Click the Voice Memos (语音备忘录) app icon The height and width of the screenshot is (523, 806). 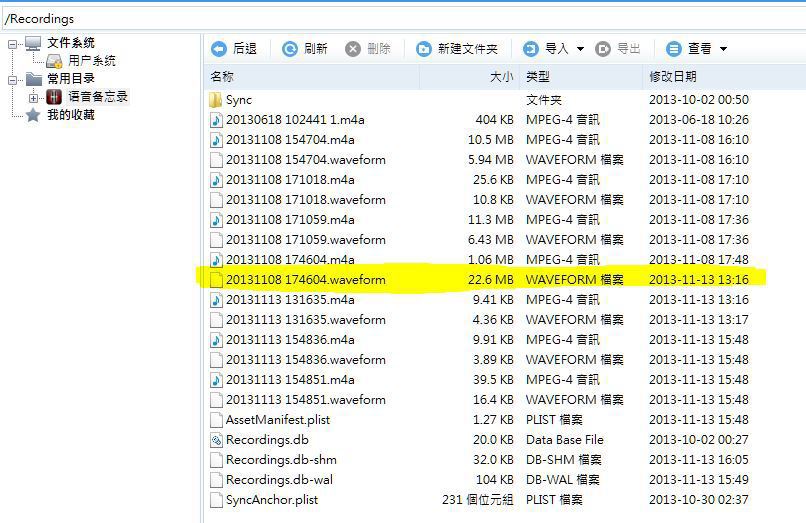point(54,97)
